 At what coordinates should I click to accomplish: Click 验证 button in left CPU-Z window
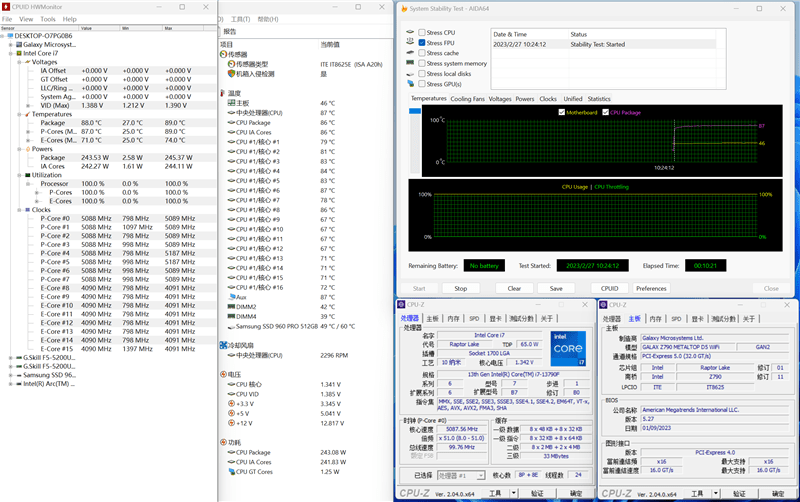537,493
